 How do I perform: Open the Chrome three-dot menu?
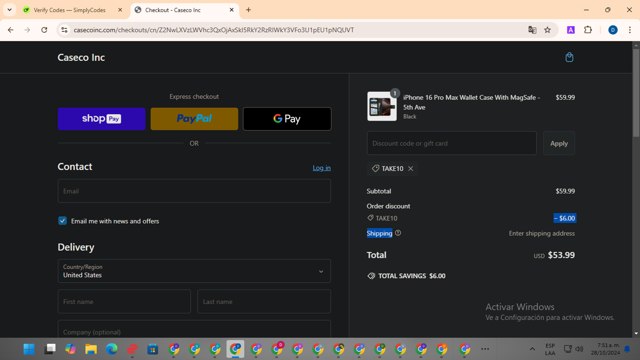pyautogui.click(x=630, y=30)
